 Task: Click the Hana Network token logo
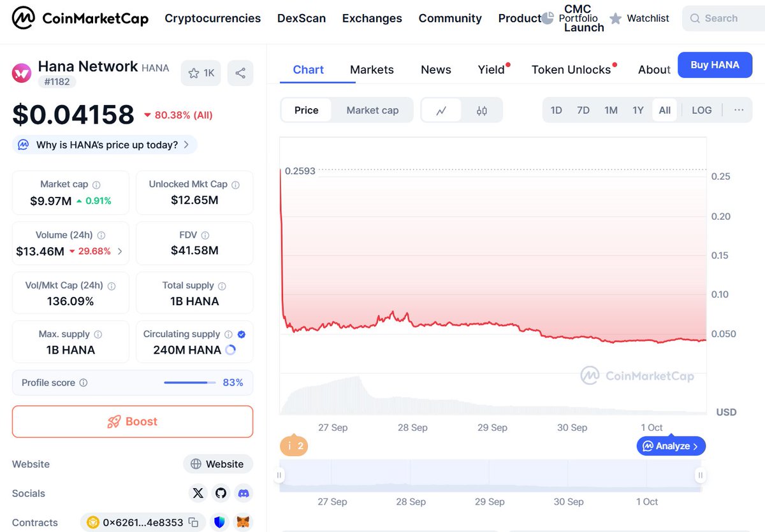(22, 73)
